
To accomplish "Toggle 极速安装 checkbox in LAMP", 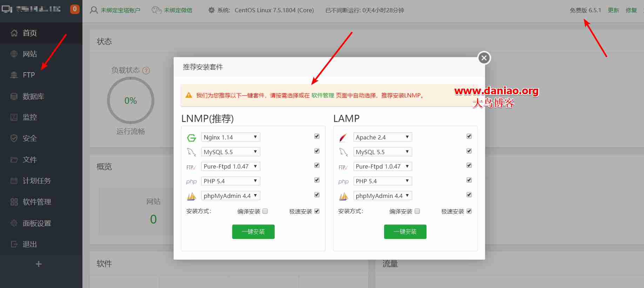I will point(469,211).
